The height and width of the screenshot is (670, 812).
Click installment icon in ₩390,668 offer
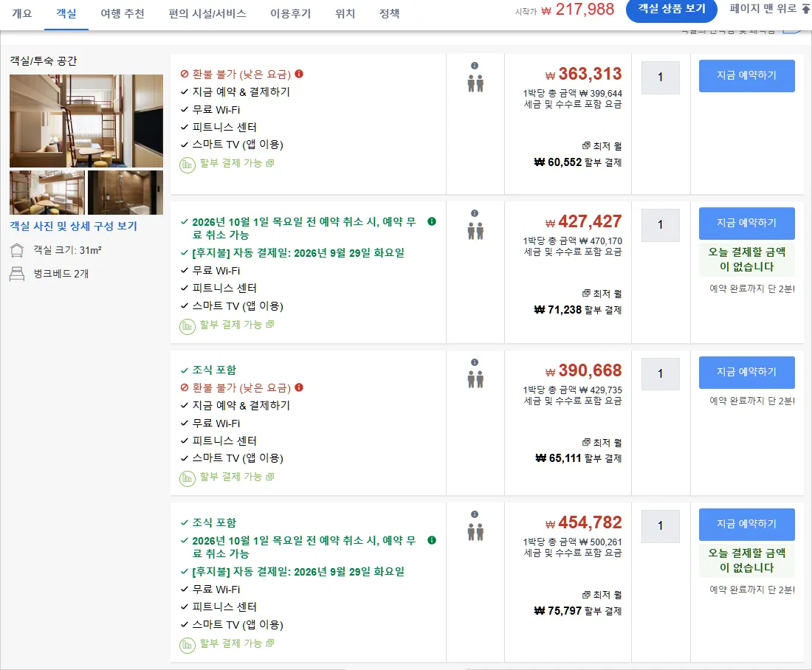click(187, 478)
